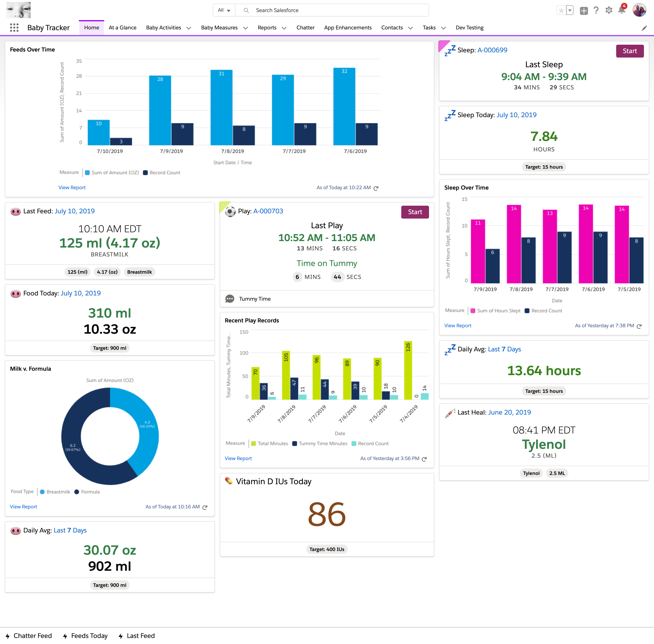654x644 pixels.
Task: Expand the Reports tab dropdown arrow
Action: click(284, 28)
